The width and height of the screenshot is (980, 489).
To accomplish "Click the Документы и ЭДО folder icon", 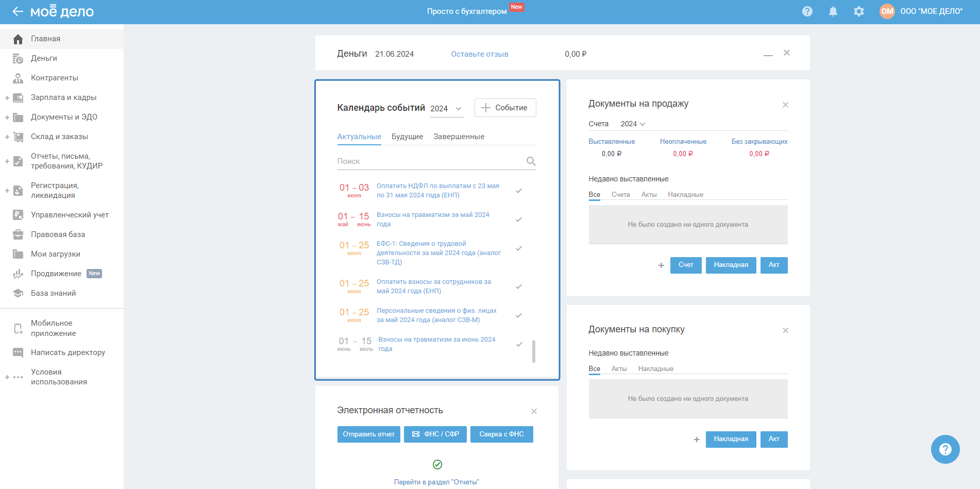I will 18,117.
